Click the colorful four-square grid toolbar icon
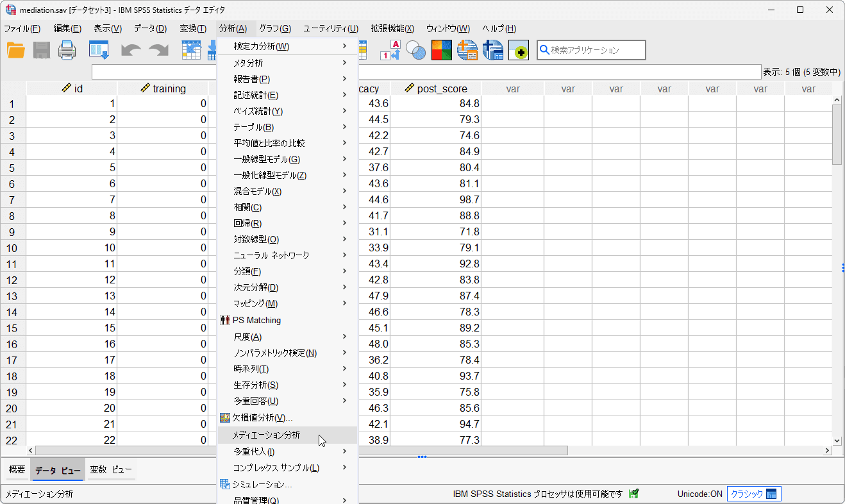Screen dimensions: 845x504 [441, 50]
